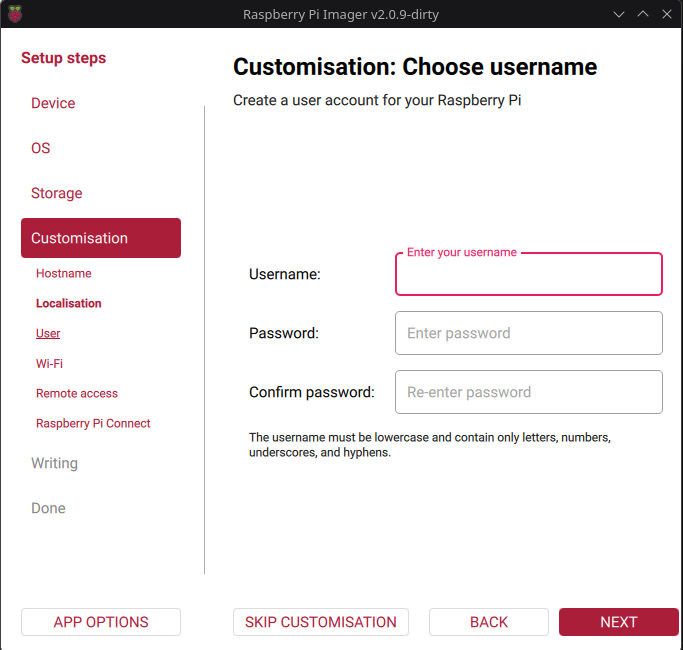Open the Wi-Fi sub-step
683x650 pixels.
(x=49, y=363)
